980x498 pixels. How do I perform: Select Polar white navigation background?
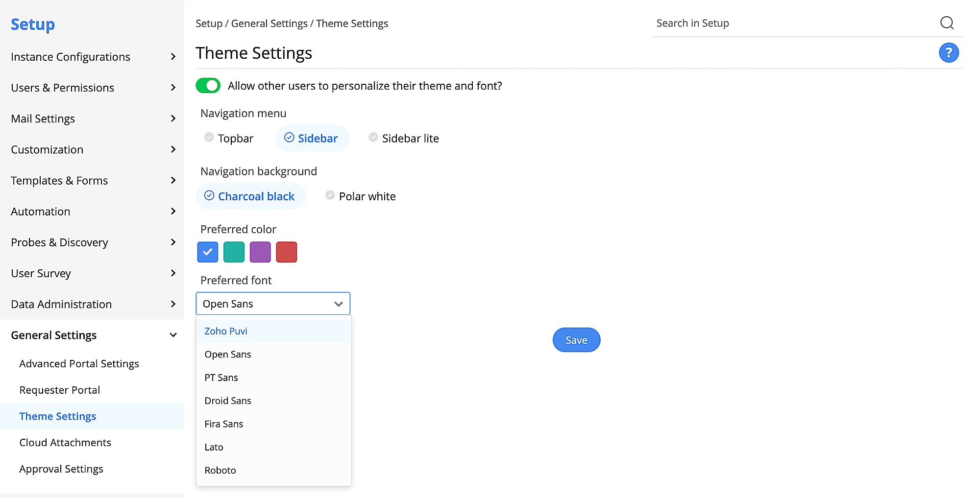click(x=361, y=196)
